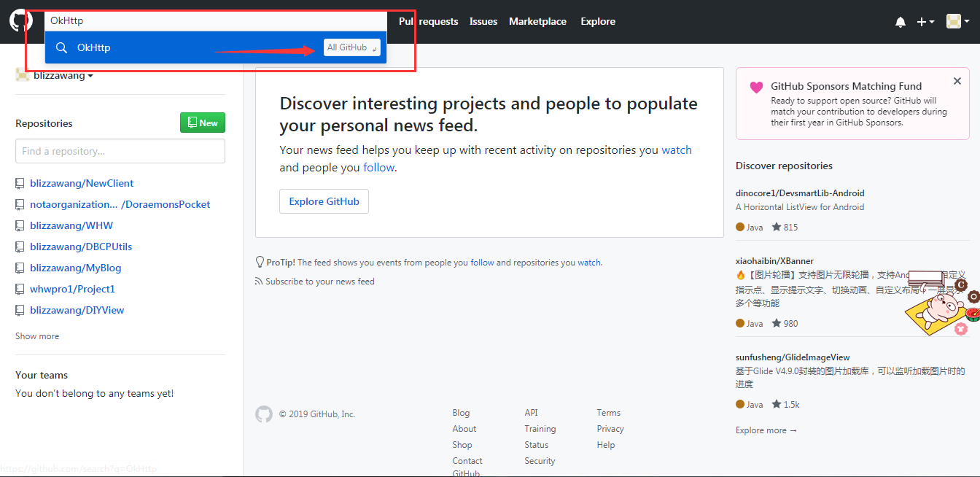Click the footer GitHub octocat logo
This screenshot has width=980, height=477.
click(x=264, y=414)
